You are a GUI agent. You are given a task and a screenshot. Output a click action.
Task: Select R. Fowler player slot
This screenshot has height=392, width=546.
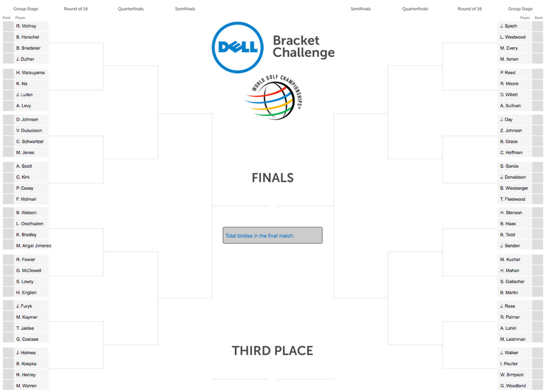(x=31, y=259)
